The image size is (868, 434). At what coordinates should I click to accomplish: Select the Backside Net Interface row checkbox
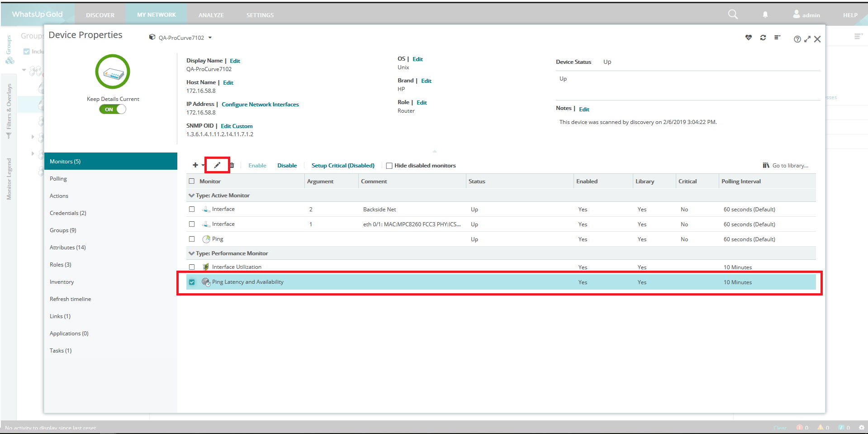192,209
